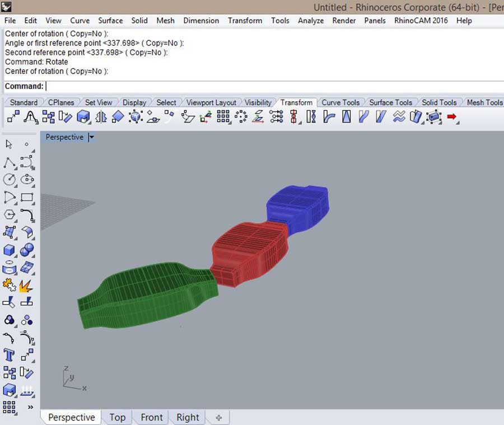Select the Circle tool in left sidebar

[10, 179]
